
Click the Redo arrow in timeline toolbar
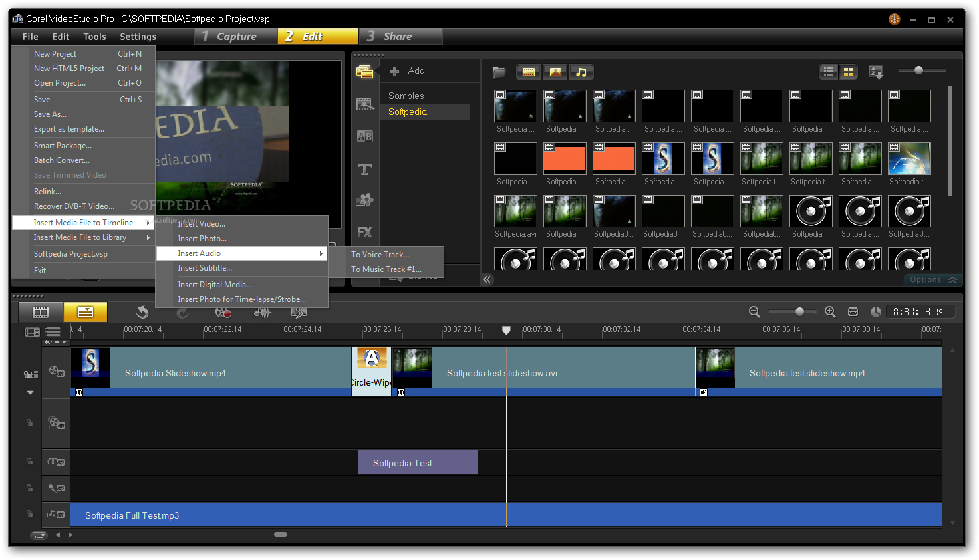tap(182, 312)
